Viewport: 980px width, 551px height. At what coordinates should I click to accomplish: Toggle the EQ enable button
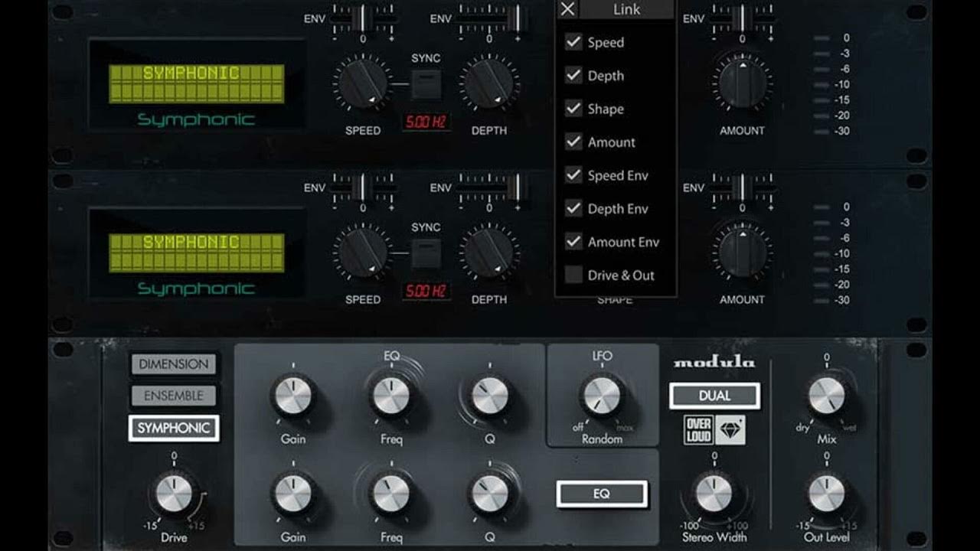click(x=602, y=494)
